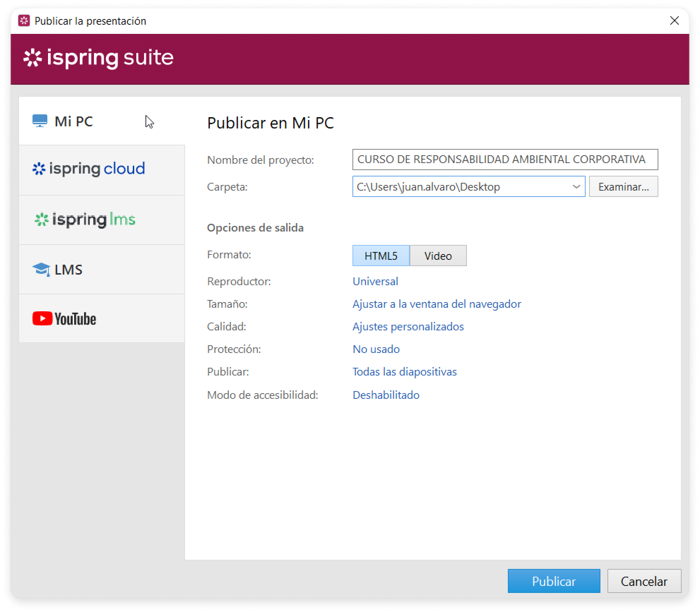Viewport: 700px width, 612px height.
Task: Change size Ajustar a la ventana del navegador
Action: (x=437, y=304)
